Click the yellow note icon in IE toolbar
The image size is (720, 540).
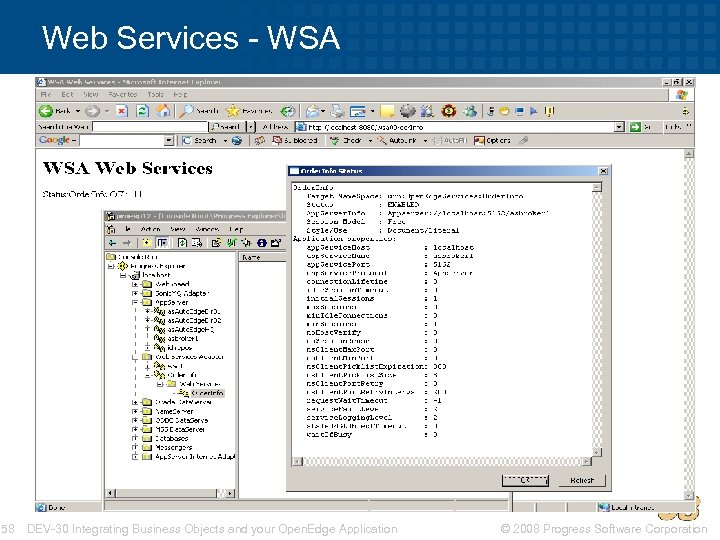pyautogui.click(x=387, y=111)
